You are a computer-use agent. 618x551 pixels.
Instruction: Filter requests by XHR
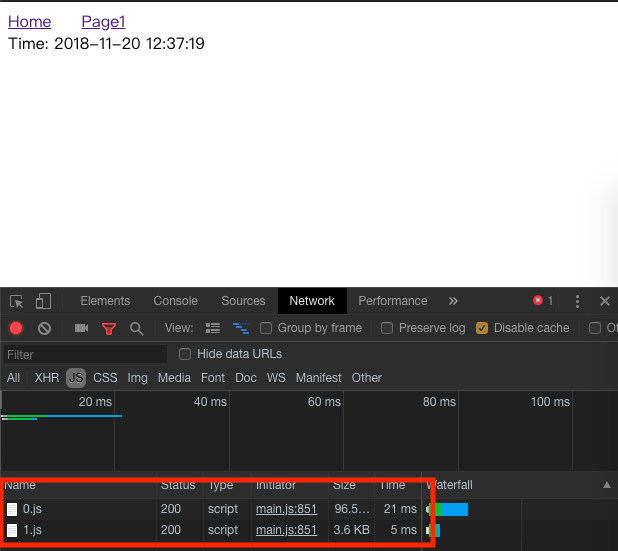47,378
